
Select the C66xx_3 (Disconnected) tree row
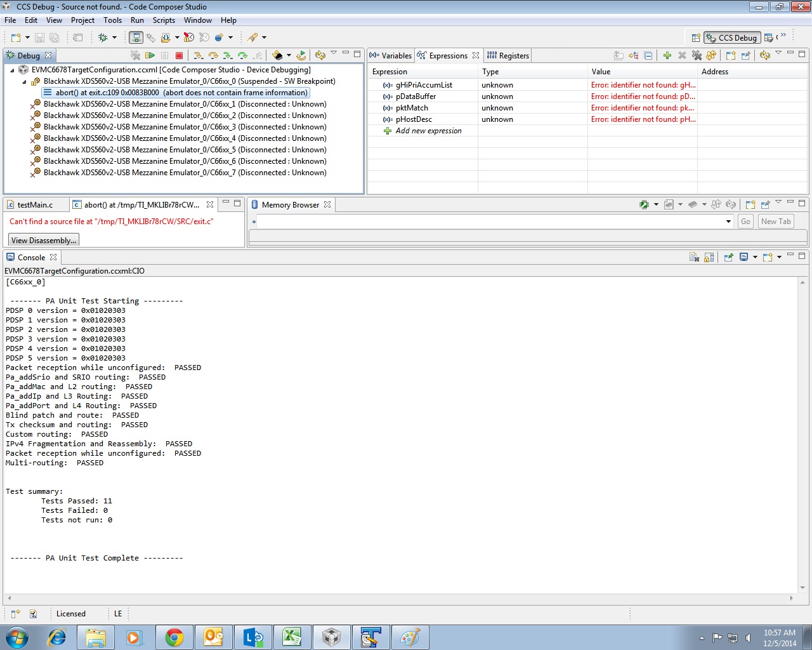pos(185,127)
